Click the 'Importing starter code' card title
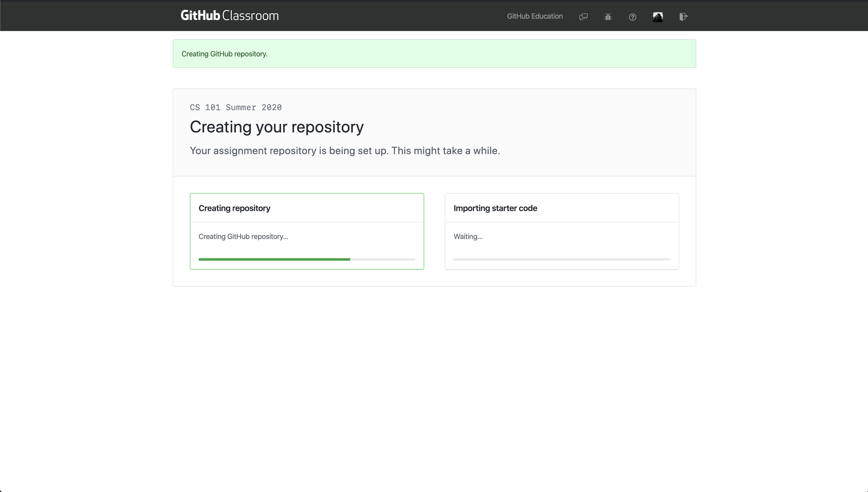Screen dimensions: 868x492 [x=495, y=208]
